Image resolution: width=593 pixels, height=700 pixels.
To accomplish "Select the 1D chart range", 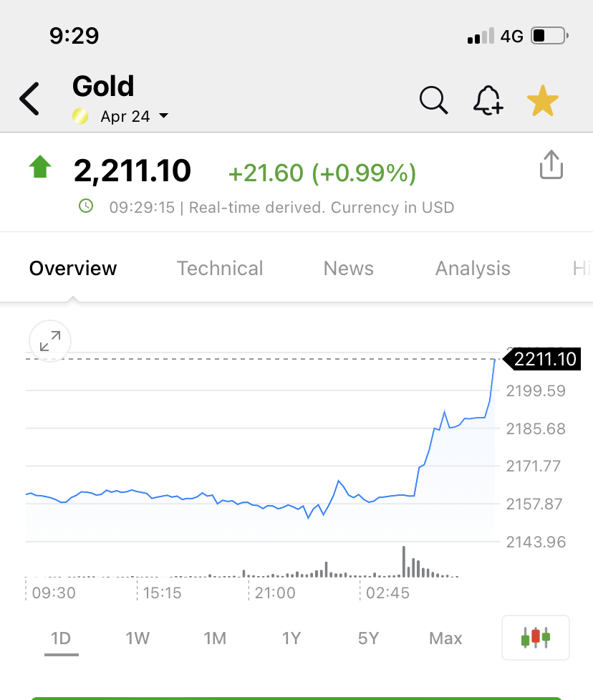I will [x=61, y=638].
